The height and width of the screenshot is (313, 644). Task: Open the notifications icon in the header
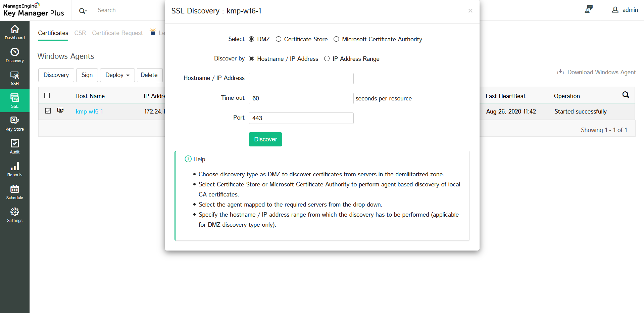[x=589, y=9]
